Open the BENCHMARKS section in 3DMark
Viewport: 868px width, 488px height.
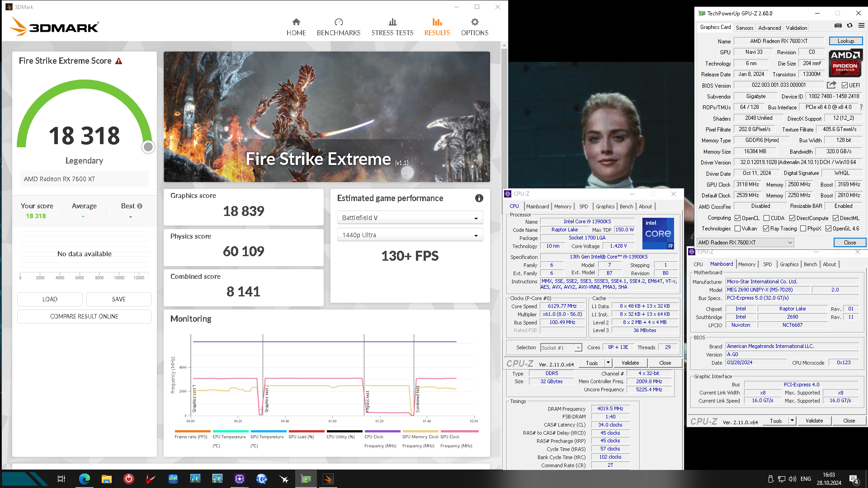point(339,27)
